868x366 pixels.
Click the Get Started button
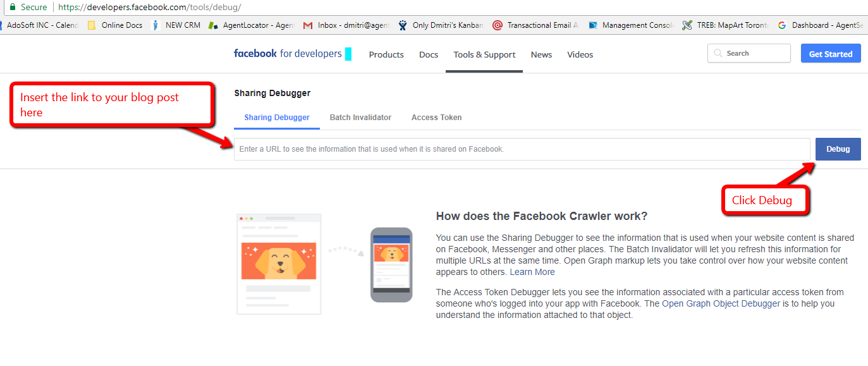(831, 54)
